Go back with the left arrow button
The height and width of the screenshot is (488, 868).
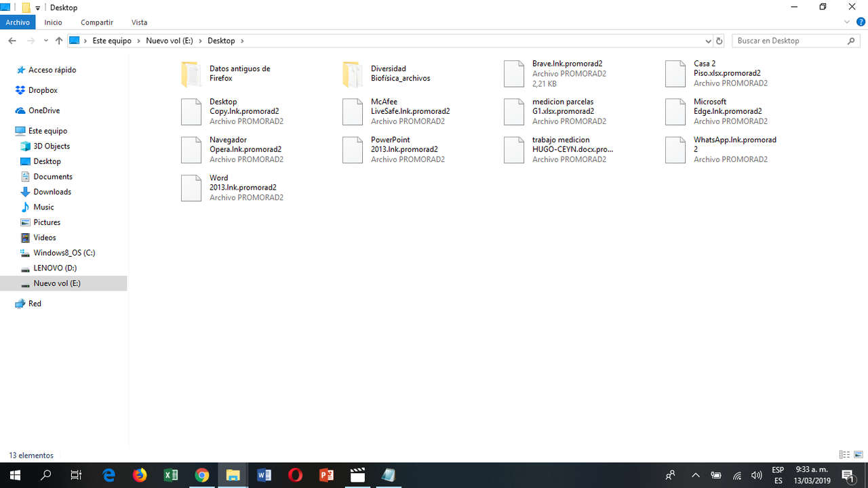coord(12,41)
